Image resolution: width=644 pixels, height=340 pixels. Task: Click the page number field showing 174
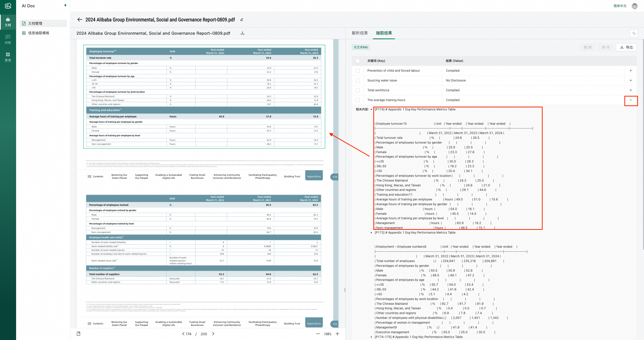point(189,334)
